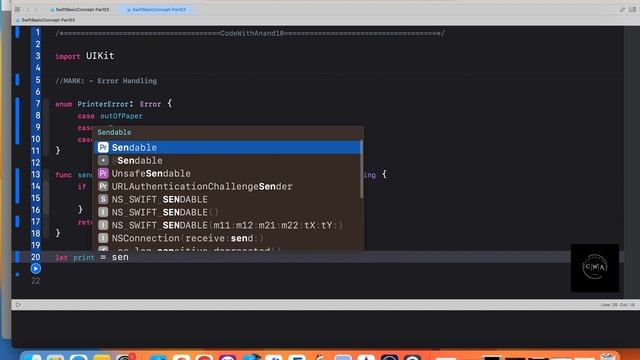
Task: Pick the @Sendable attribute suggestion
Action: click(x=228, y=160)
